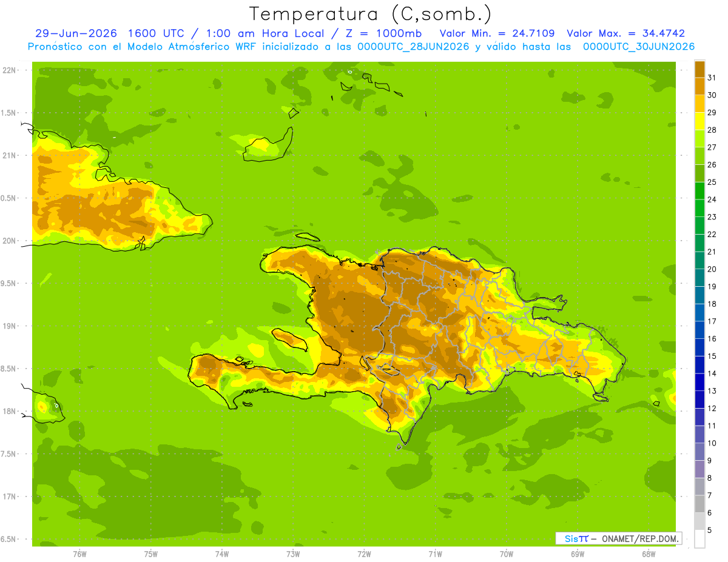The width and height of the screenshot is (728, 562).
Task: Select the valid-until time '0000UTC_30JUN2026'
Action: 638,47
